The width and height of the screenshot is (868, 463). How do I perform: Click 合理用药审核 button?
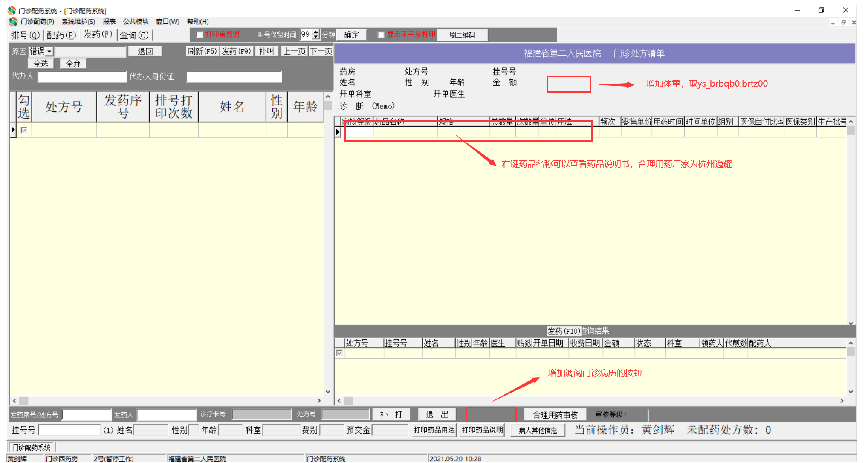coord(555,415)
